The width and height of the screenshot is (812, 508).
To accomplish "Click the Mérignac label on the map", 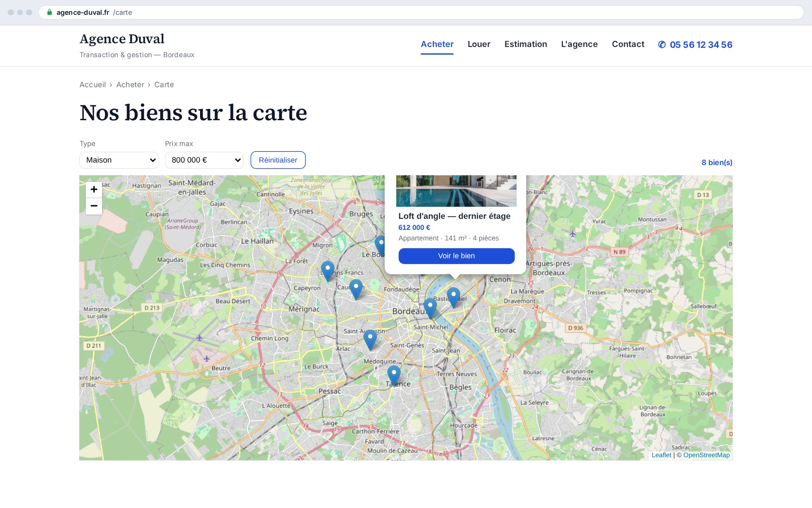I will tap(304, 309).
